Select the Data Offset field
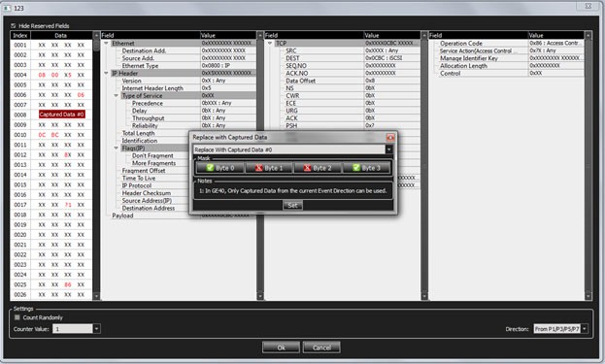The image size is (605, 364). coord(301,81)
